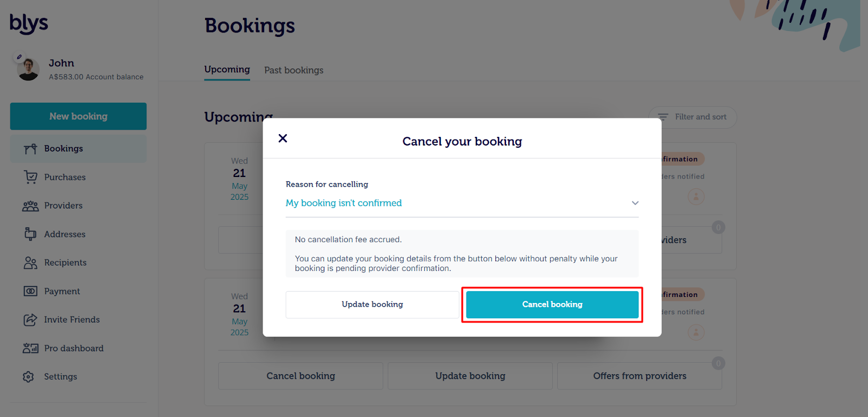Start a New booking

click(x=78, y=116)
